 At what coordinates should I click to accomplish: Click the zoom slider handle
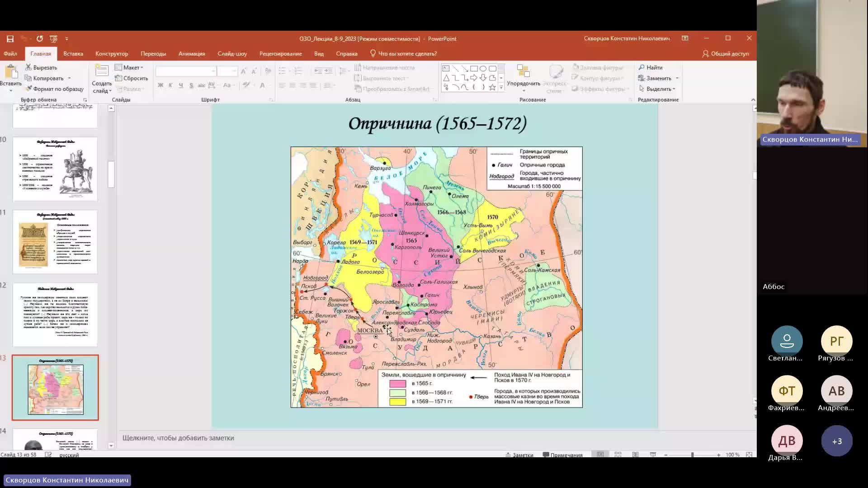tap(692, 455)
